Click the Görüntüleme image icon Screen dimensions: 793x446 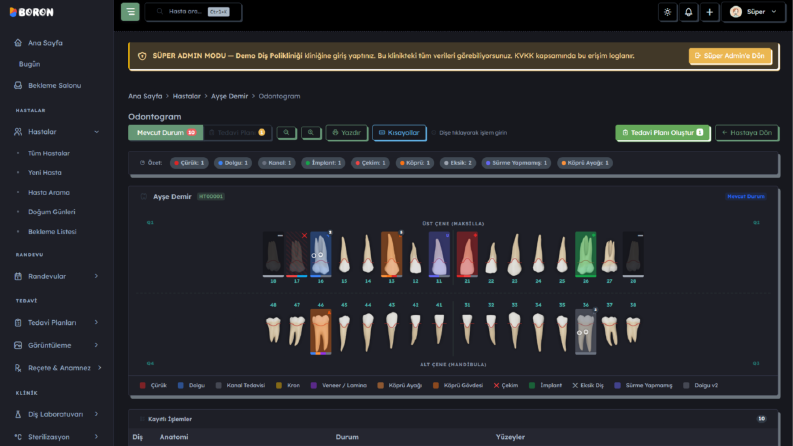pyautogui.click(x=18, y=345)
